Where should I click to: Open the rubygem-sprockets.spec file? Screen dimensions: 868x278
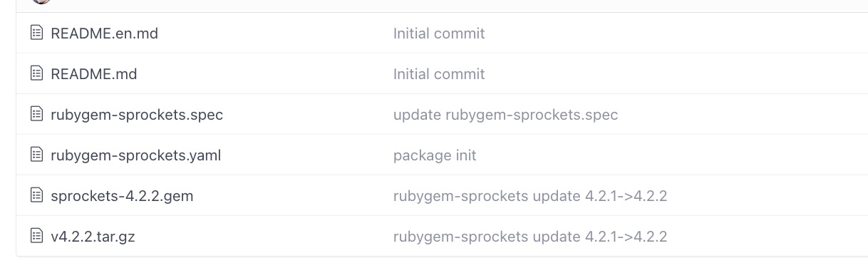pyautogui.click(x=137, y=115)
